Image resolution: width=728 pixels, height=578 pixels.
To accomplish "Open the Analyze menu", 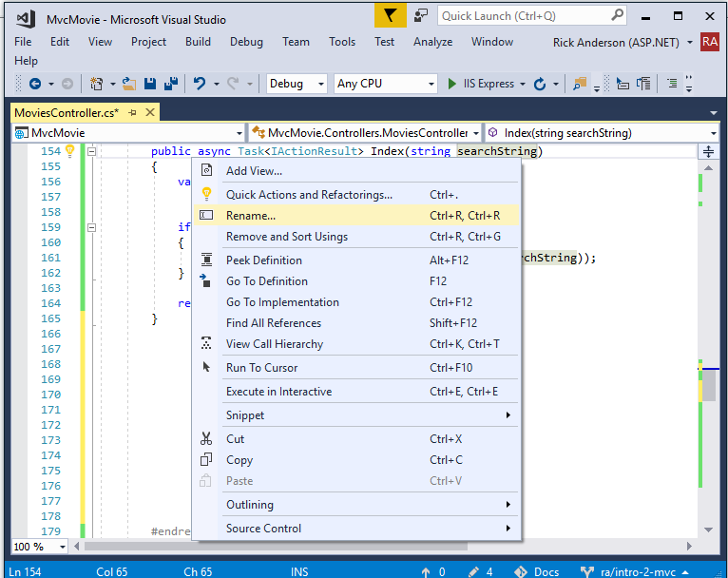I will pyautogui.click(x=432, y=42).
